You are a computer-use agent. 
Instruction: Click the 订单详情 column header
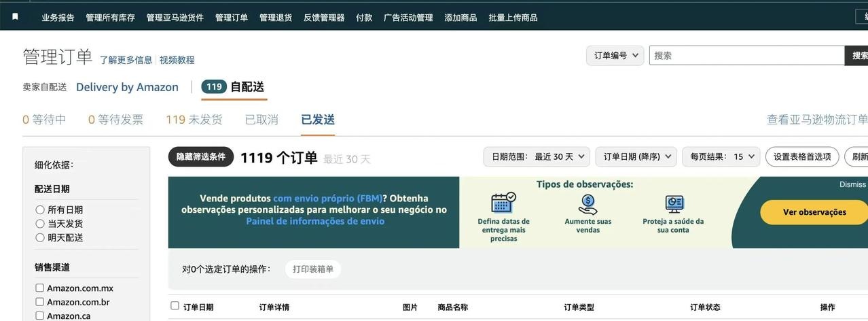pyautogui.click(x=274, y=307)
